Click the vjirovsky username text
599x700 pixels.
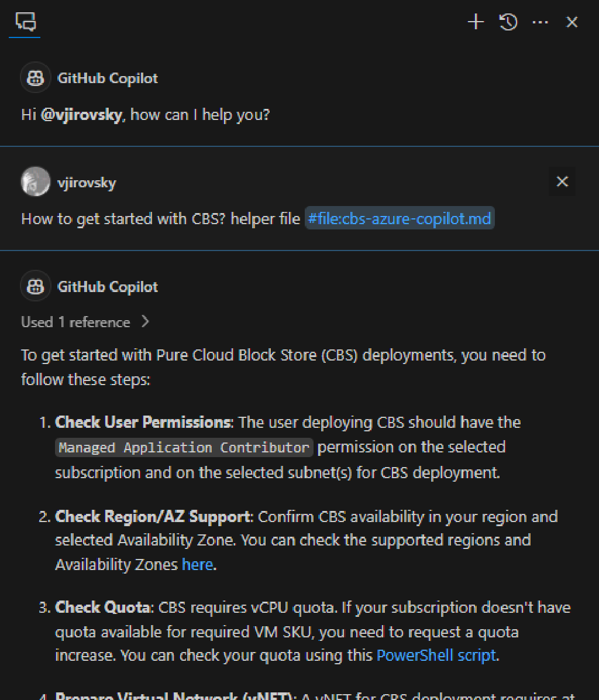[x=87, y=181]
